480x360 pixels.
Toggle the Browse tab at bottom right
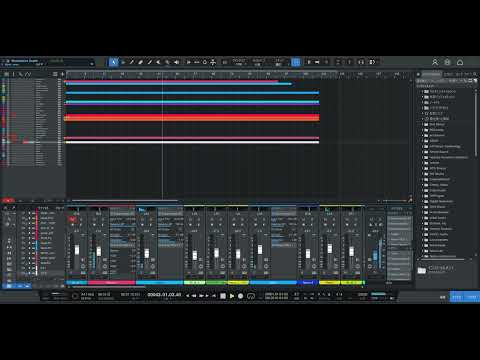tap(471, 297)
